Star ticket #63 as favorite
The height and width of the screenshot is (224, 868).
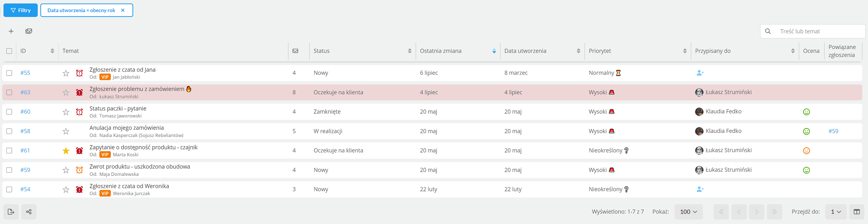coord(66,92)
